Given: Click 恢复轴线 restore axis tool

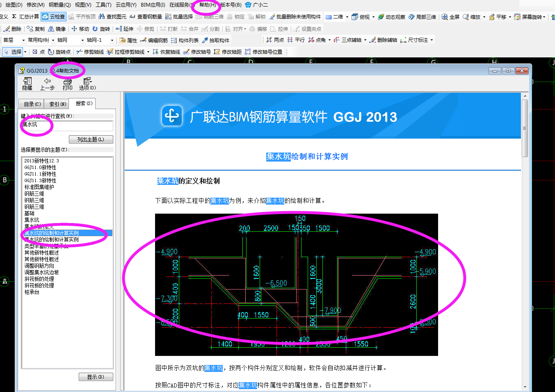Looking at the screenshot, I should [166, 52].
